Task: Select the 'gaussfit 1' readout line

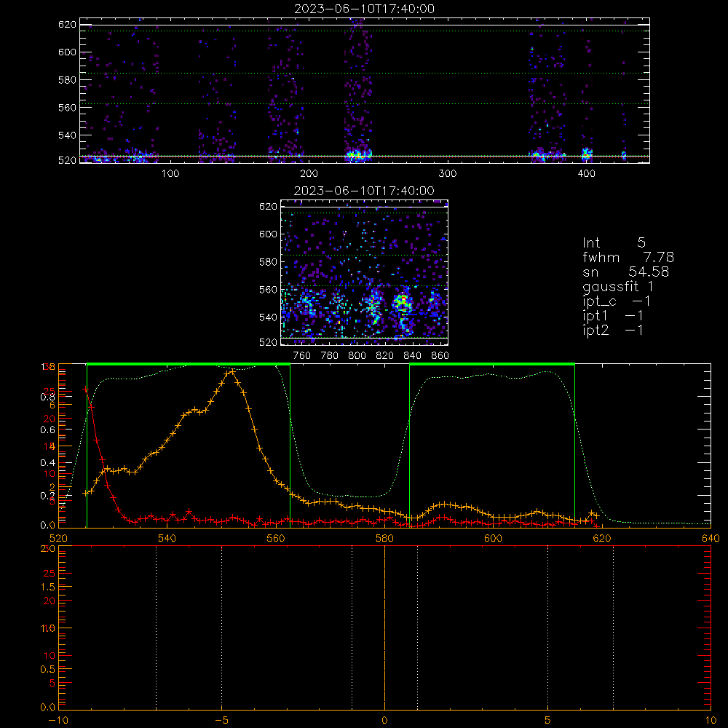Action: click(618, 286)
